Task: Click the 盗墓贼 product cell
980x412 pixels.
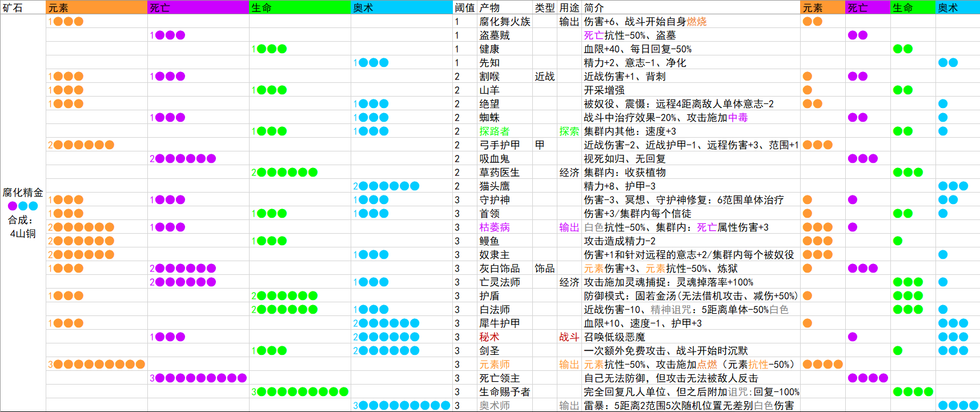Action: 505,35
